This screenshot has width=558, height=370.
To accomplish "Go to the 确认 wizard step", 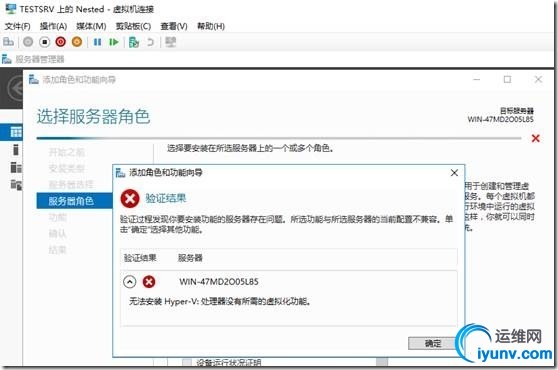I will click(x=58, y=233).
